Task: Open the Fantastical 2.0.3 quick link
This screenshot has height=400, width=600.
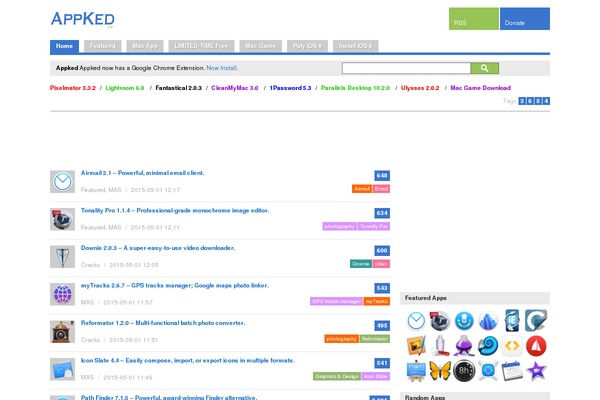Action: (x=178, y=88)
